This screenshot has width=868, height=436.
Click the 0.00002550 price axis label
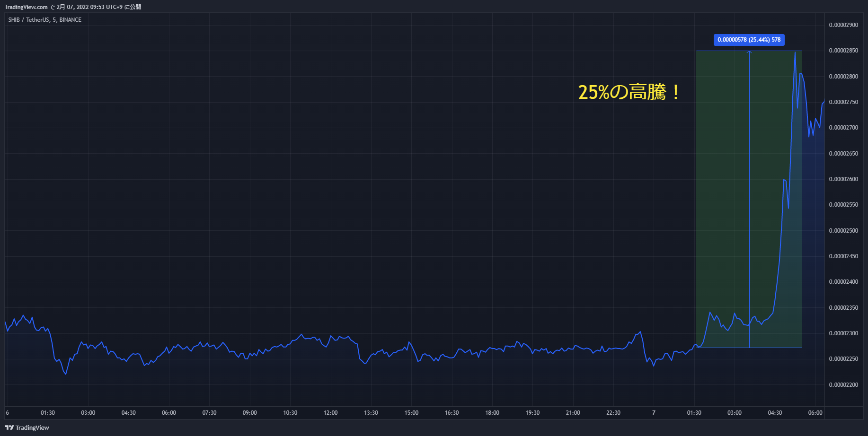pyautogui.click(x=843, y=205)
